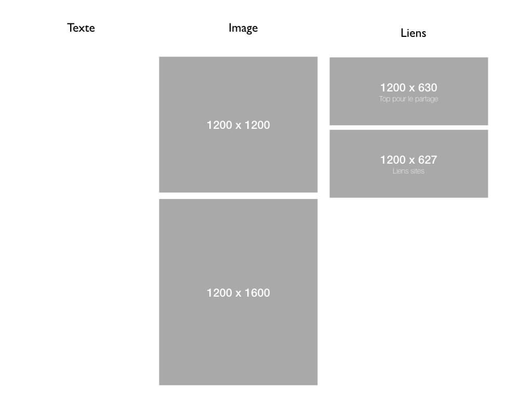The image size is (532, 399).
Task: Click the "1200 x 627" dimension text
Action: tap(408, 160)
